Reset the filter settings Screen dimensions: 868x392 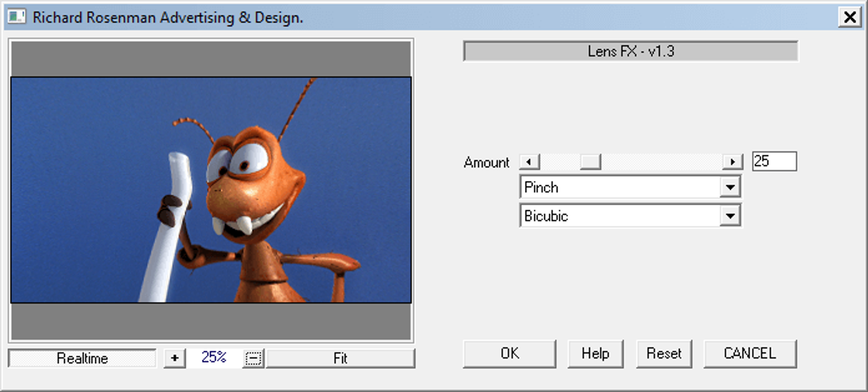tap(664, 354)
